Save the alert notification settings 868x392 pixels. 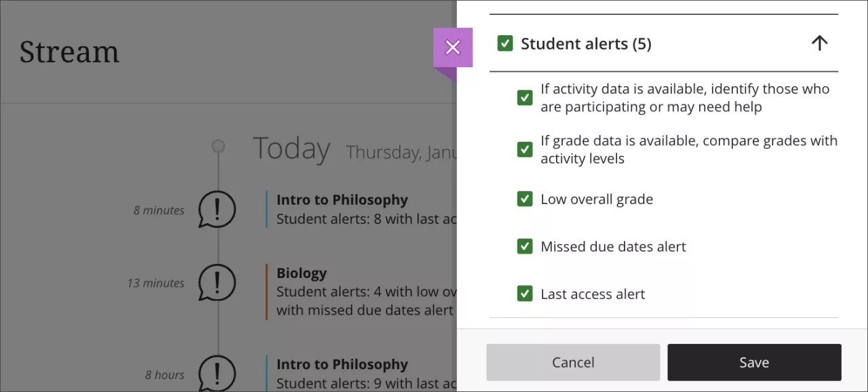click(754, 362)
